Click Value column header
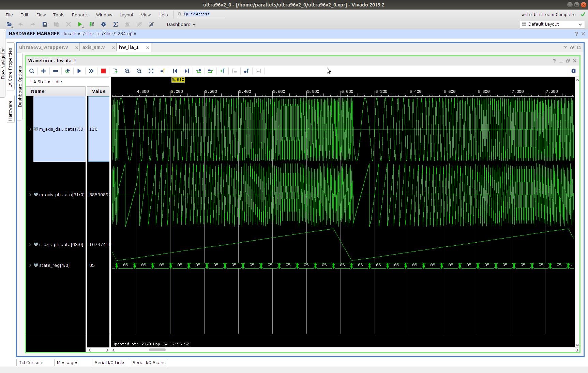The width and height of the screenshot is (588, 373). [99, 91]
